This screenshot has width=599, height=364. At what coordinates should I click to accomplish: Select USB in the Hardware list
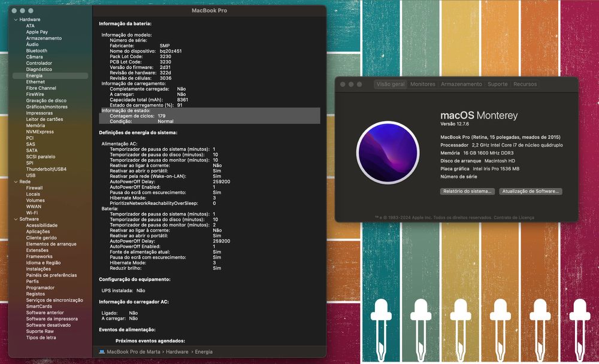point(31,175)
